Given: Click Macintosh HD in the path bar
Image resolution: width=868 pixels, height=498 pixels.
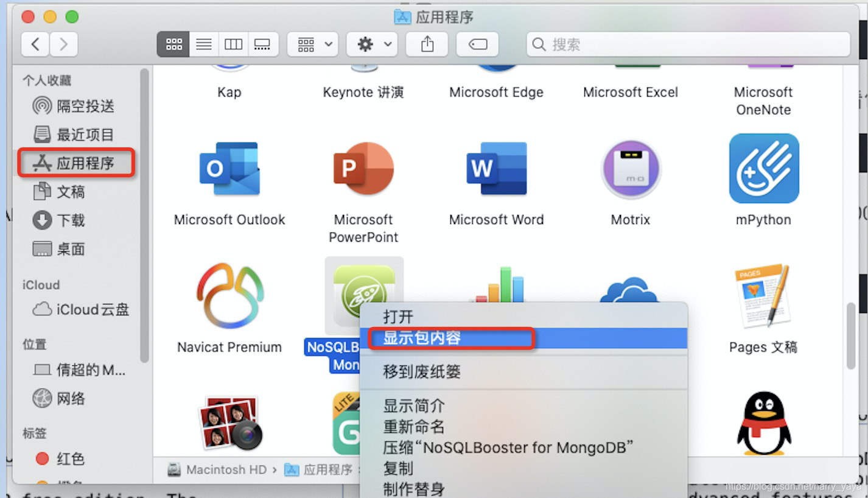Looking at the screenshot, I should click(x=217, y=470).
